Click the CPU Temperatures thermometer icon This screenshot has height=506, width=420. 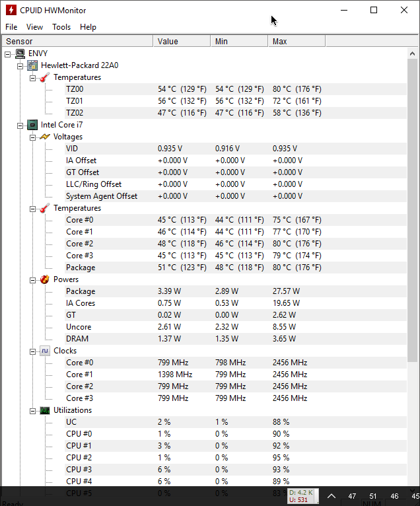tap(45, 208)
